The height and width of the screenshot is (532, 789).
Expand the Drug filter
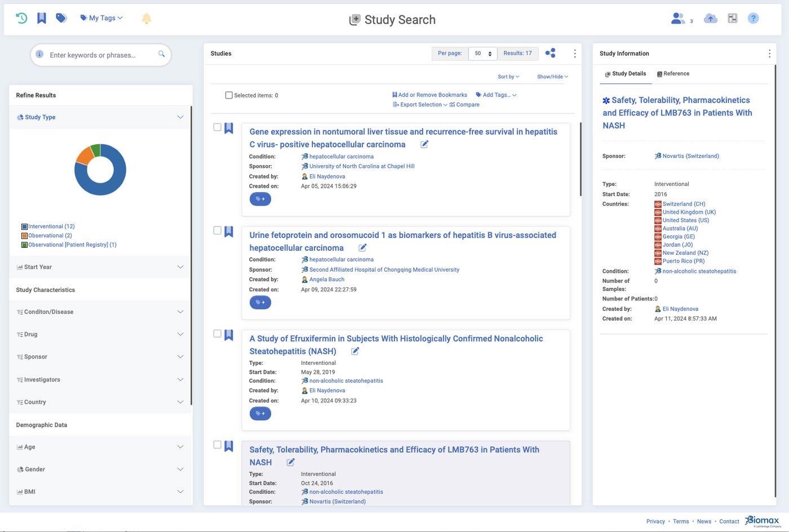click(x=100, y=334)
